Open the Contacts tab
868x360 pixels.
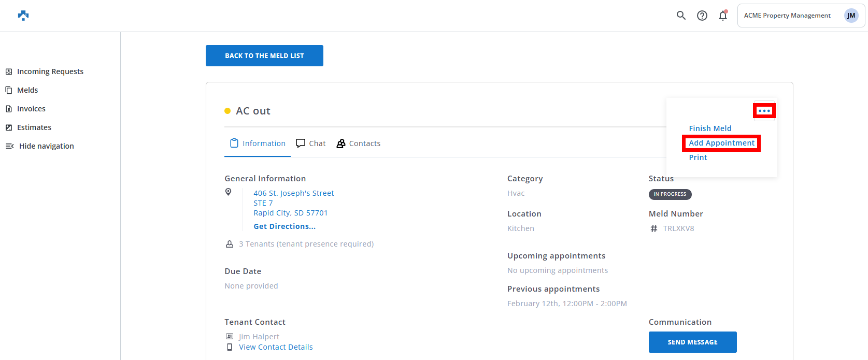pos(359,143)
